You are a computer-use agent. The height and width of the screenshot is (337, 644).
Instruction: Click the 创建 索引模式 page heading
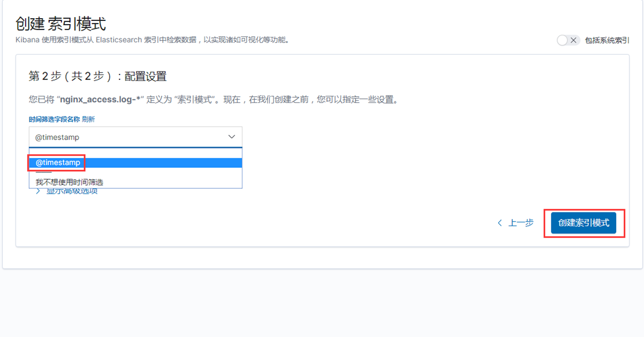(x=61, y=24)
